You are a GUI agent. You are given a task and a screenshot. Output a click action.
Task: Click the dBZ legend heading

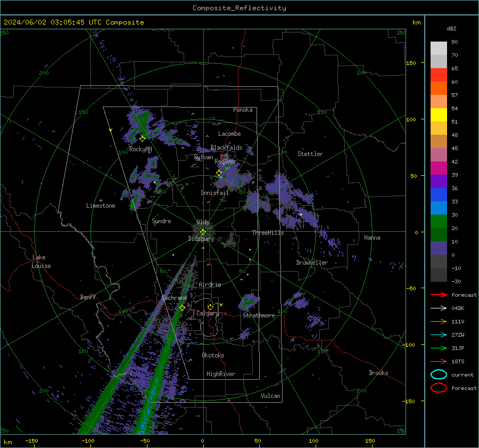click(x=451, y=29)
